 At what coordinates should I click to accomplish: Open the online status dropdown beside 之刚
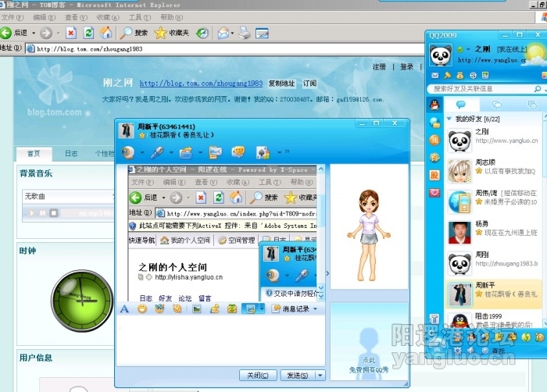click(x=469, y=49)
